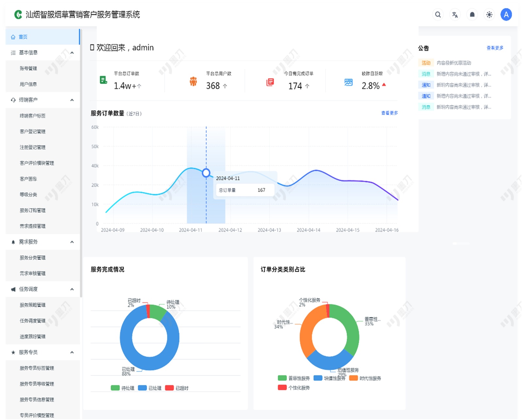Image resolution: width=523 pixels, height=420 pixels.
Task: Collapse the 终端客户 sidebar group
Action: point(72,100)
